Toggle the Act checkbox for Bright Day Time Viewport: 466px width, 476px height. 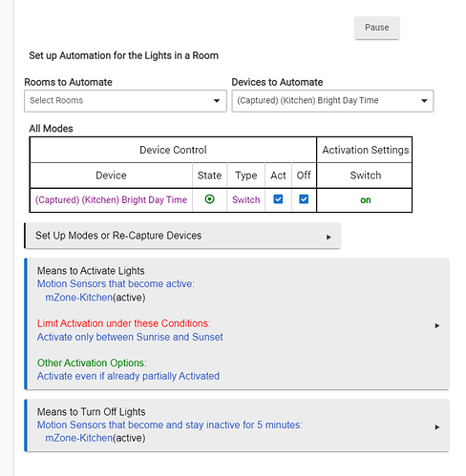coord(278,199)
